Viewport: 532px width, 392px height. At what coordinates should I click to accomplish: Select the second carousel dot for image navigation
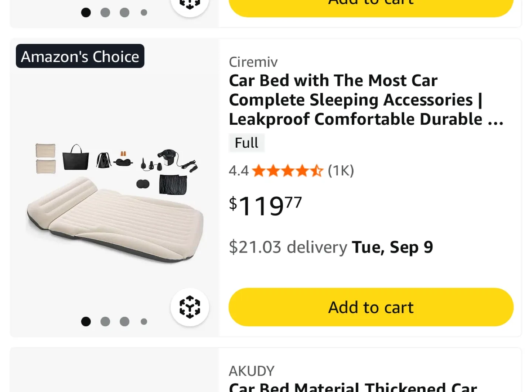click(x=105, y=321)
